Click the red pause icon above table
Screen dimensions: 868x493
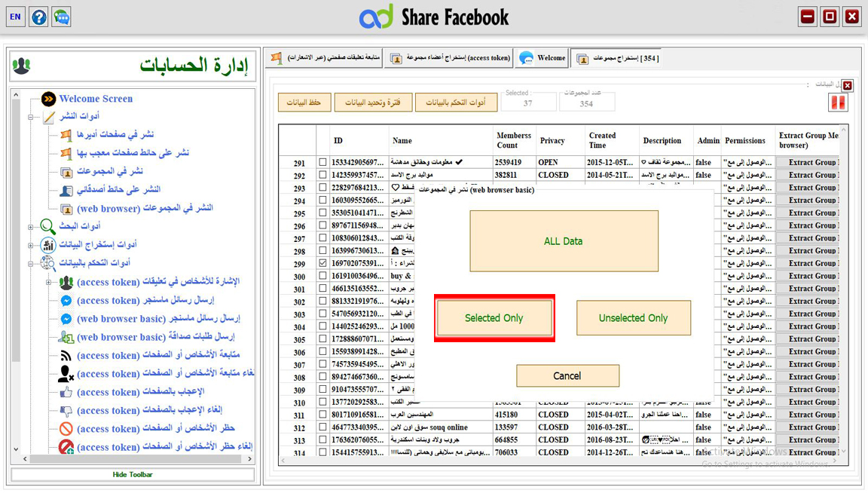click(x=838, y=103)
